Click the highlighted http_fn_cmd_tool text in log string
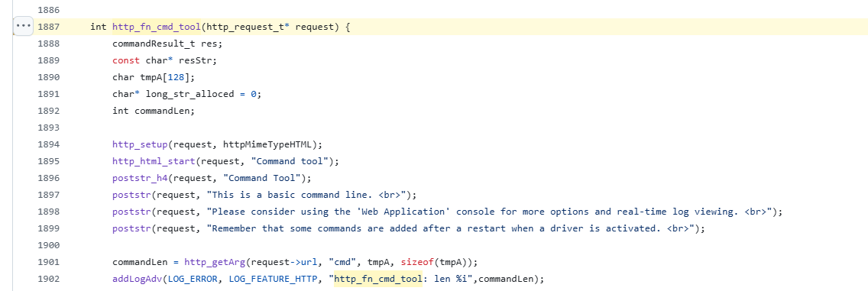868x291 pixels. pos(379,280)
